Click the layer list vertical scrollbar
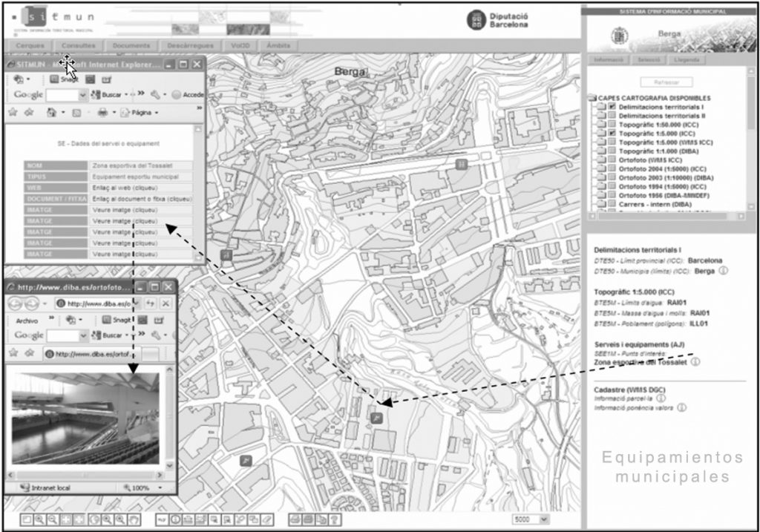 coord(751,138)
